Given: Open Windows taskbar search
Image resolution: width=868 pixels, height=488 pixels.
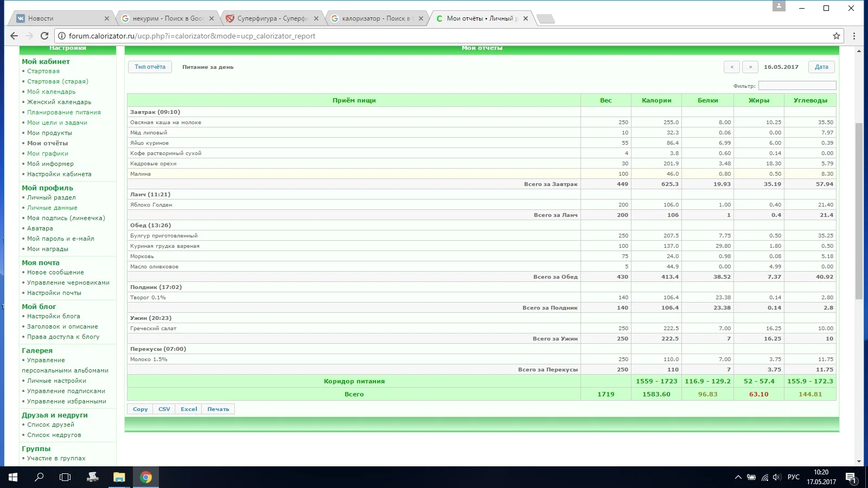Looking at the screenshot, I should click(39, 477).
